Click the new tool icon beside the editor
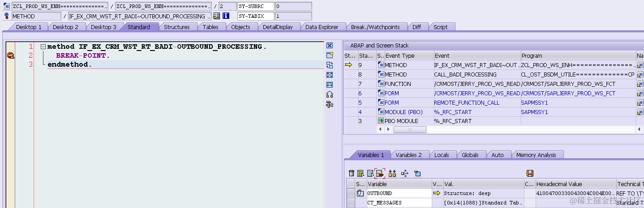The width and height of the screenshot is (644, 208). pyautogui.click(x=330, y=55)
